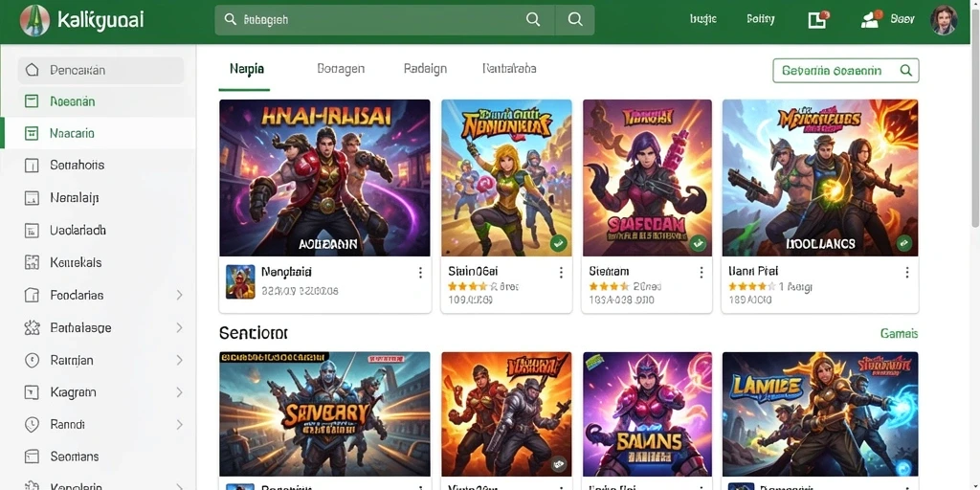
Task: Click the home icon beside Dencarán
Action: (x=32, y=70)
